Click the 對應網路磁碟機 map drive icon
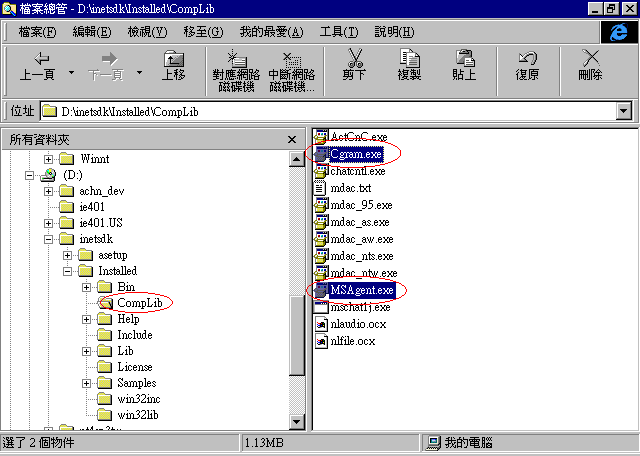Image resolution: width=640 pixels, height=456 pixels. pos(234,59)
